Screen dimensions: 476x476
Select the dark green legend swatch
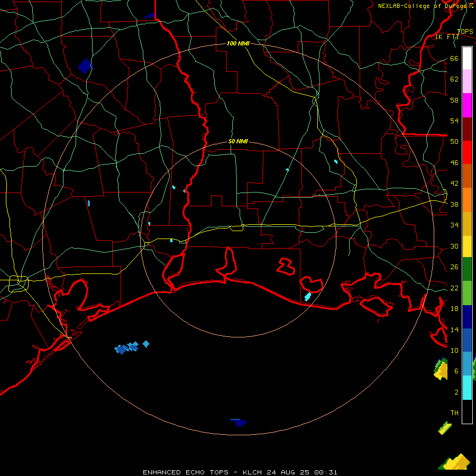pos(467,269)
